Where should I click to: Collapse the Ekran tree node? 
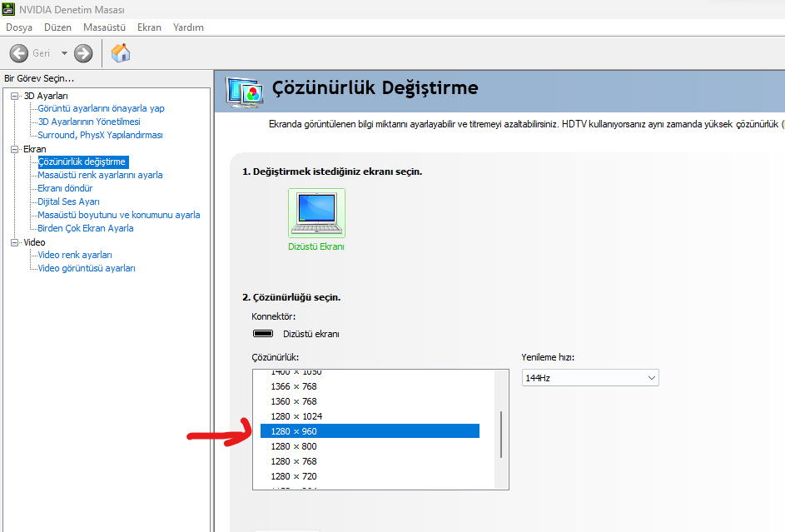(14, 149)
